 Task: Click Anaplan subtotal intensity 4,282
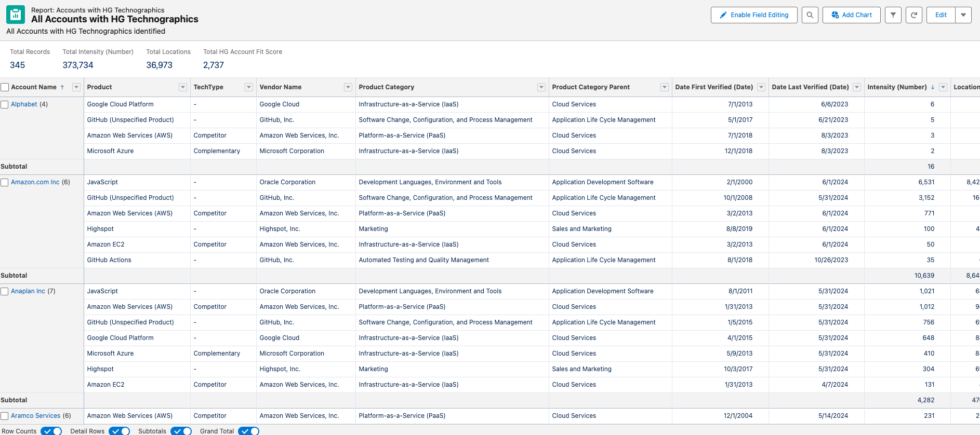tap(926, 400)
